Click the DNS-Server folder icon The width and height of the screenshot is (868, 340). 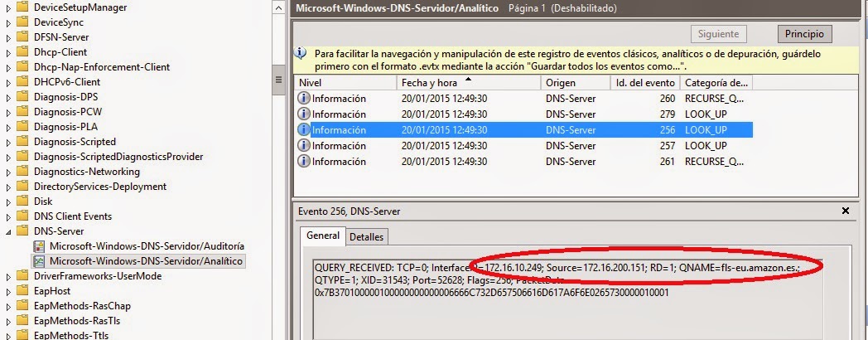tap(23, 231)
